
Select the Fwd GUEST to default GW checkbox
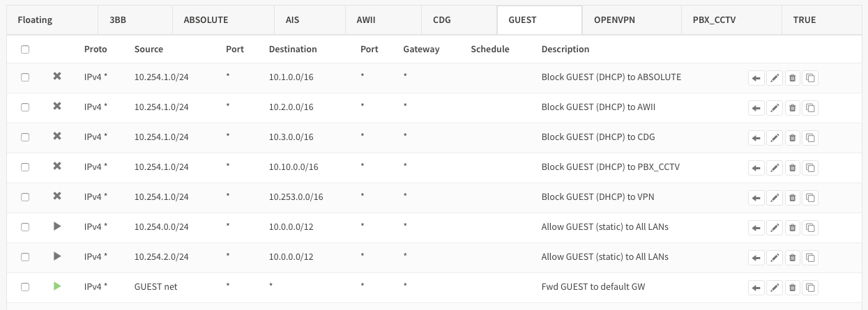(25, 287)
